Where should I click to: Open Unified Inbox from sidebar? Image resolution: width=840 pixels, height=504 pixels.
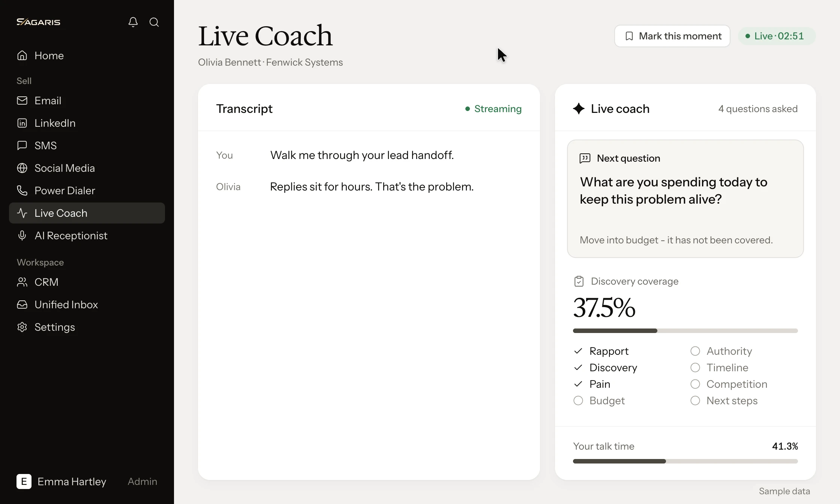click(x=87, y=304)
